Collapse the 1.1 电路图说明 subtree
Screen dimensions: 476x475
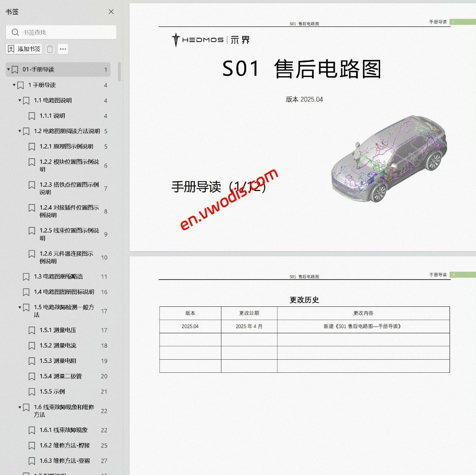(x=19, y=100)
